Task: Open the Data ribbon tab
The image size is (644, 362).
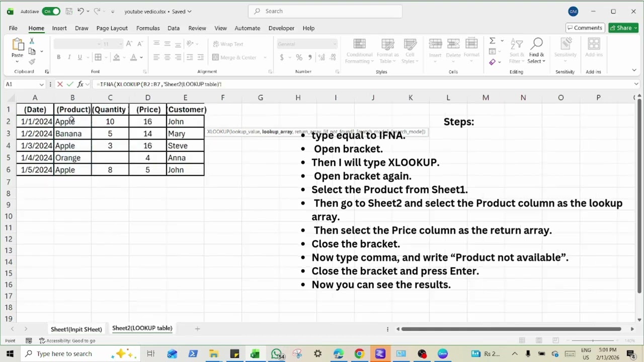Action: [174, 28]
